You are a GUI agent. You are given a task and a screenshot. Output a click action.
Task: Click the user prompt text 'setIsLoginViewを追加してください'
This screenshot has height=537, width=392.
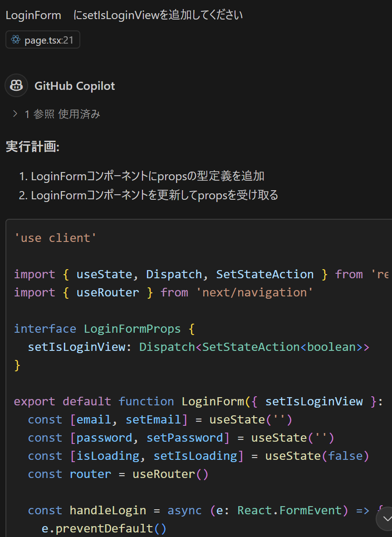click(x=162, y=15)
